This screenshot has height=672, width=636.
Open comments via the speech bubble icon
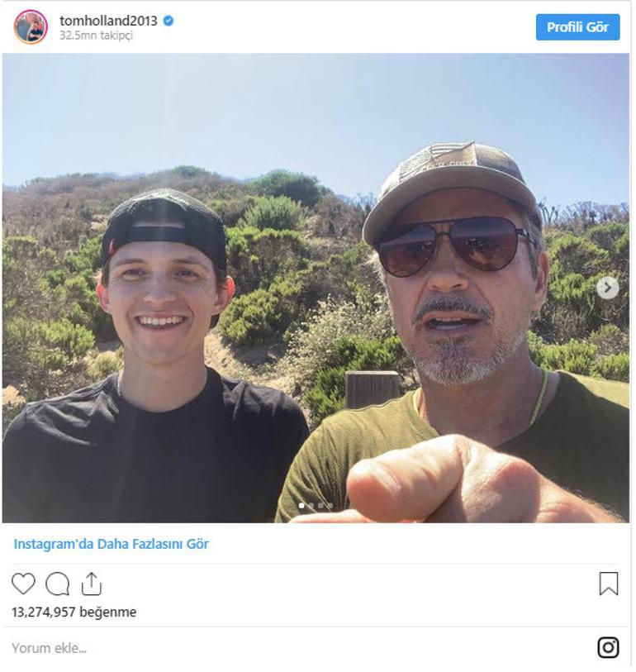(x=57, y=584)
